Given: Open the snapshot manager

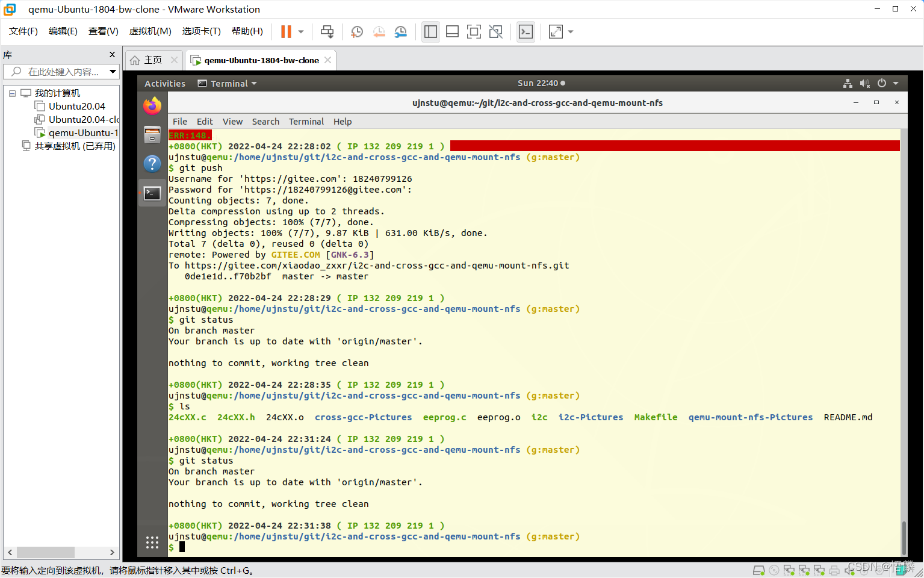Looking at the screenshot, I should 400,32.
